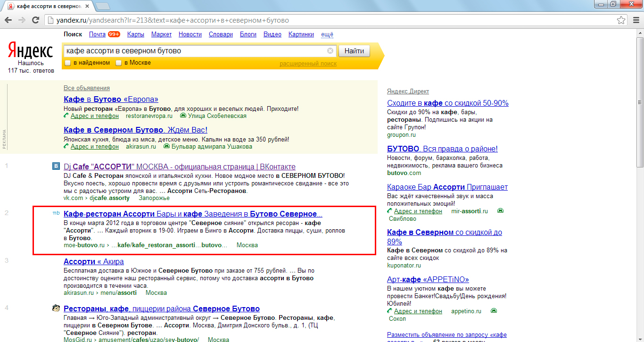
Task: Open the 'расширенный поиск' link
Action: pyautogui.click(x=308, y=63)
